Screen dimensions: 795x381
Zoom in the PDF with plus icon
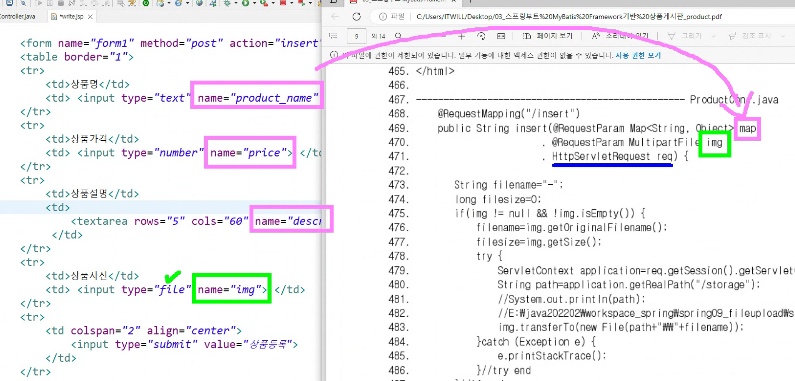461,37
